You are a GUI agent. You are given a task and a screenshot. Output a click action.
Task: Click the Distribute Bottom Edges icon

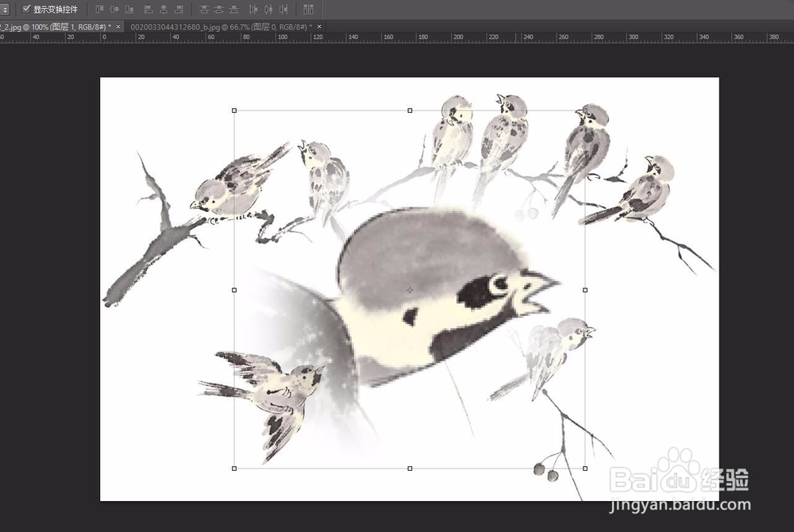(x=233, y=9)
